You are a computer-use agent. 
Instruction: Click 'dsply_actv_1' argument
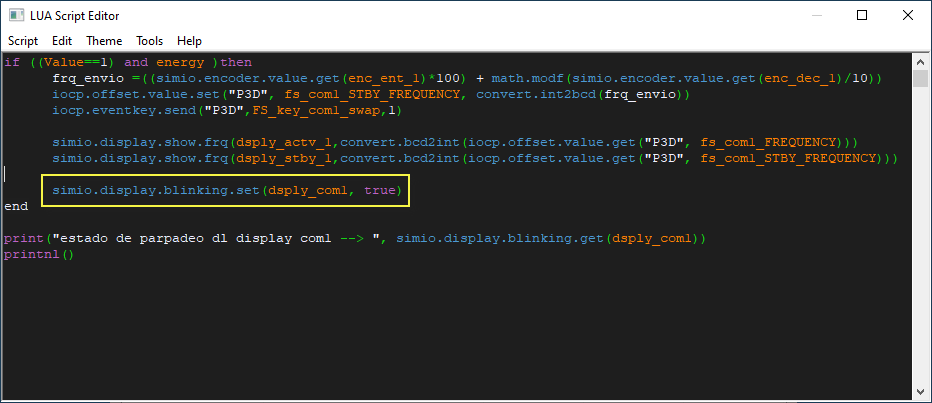click(x=284, y=143)
